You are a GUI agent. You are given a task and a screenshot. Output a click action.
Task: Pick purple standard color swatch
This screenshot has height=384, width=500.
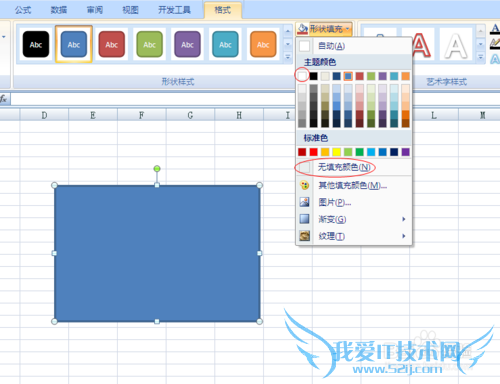pos(406,152)
